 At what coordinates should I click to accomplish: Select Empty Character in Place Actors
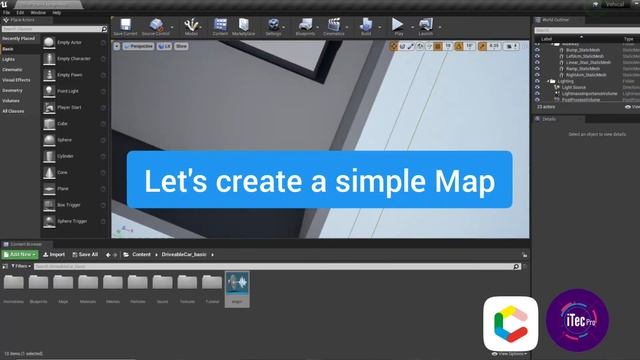pyautogui.click(x=74, y=59)
